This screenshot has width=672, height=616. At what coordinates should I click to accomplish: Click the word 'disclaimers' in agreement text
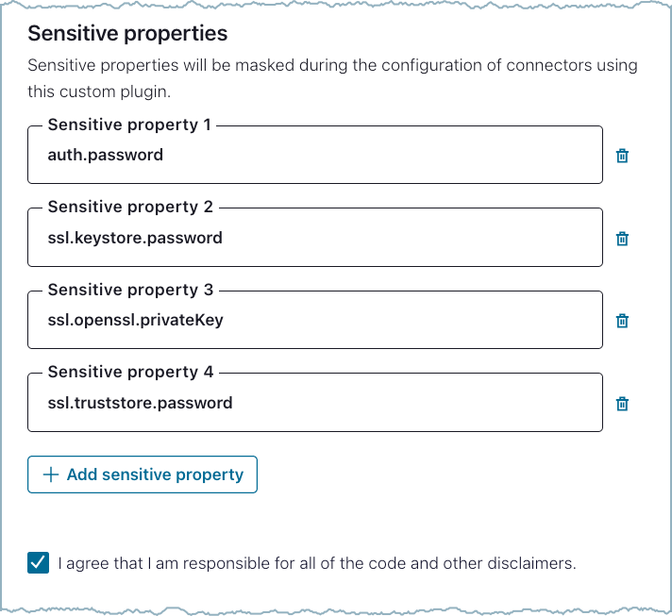point(535,563)
